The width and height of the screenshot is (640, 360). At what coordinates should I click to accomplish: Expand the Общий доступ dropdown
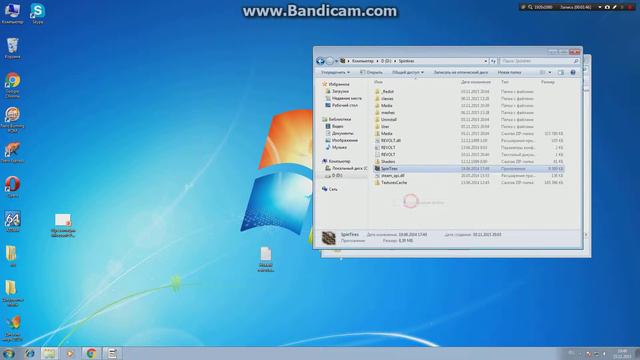[x=408, y=72]
